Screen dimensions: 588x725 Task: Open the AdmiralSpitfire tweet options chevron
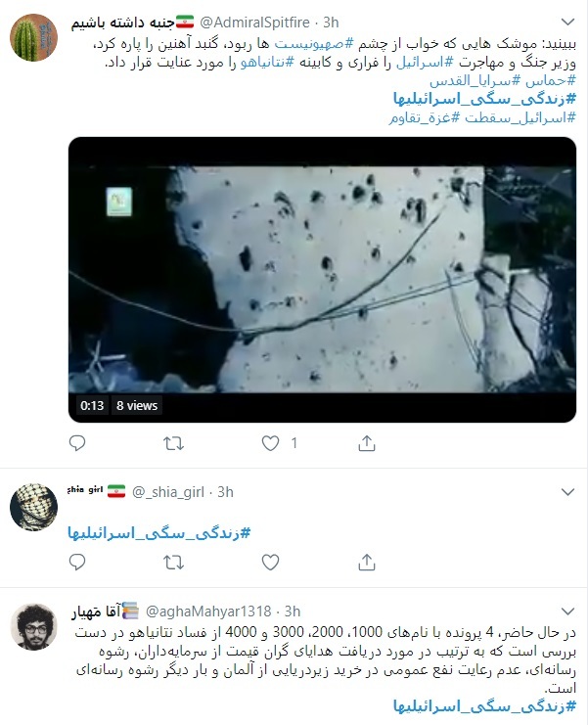pos(567,22)
